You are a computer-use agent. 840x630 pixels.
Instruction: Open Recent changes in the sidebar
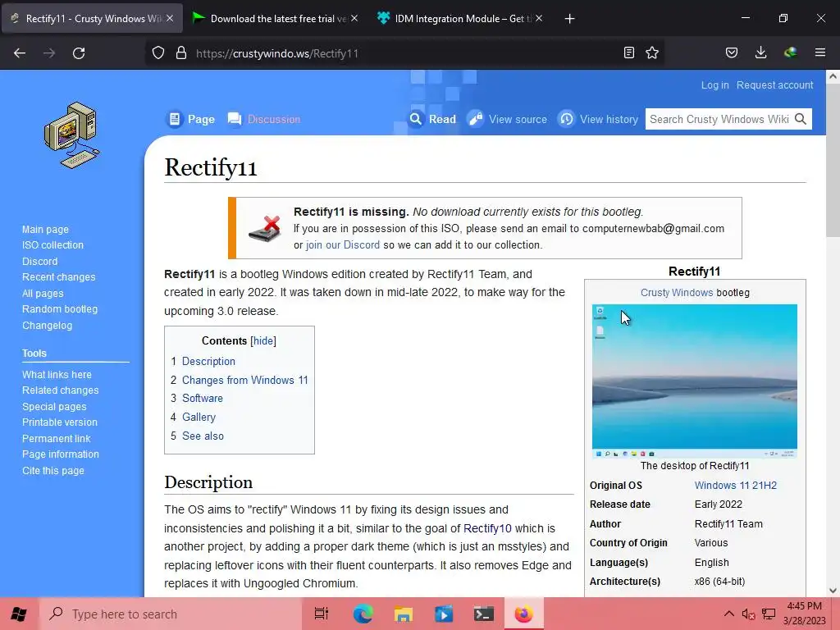[58, 277]
